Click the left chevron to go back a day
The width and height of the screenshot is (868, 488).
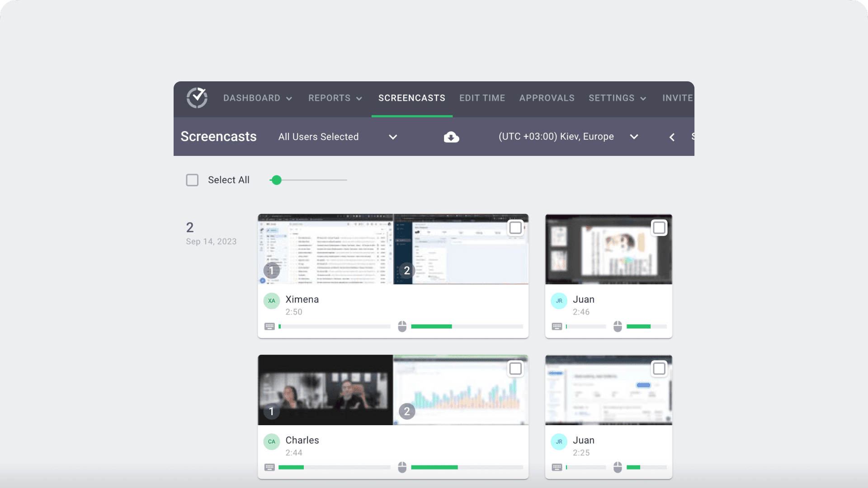click(672, 136)
